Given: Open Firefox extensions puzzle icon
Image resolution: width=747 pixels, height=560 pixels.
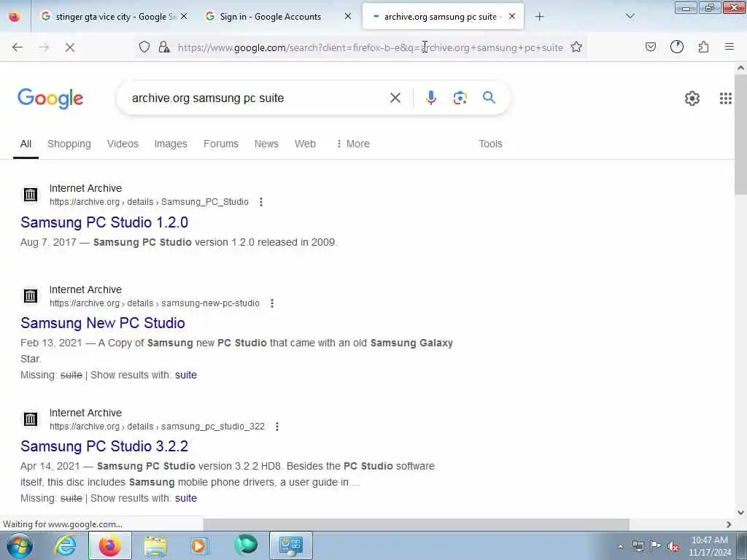Looking at the screenshot, I should coord(703,47).
